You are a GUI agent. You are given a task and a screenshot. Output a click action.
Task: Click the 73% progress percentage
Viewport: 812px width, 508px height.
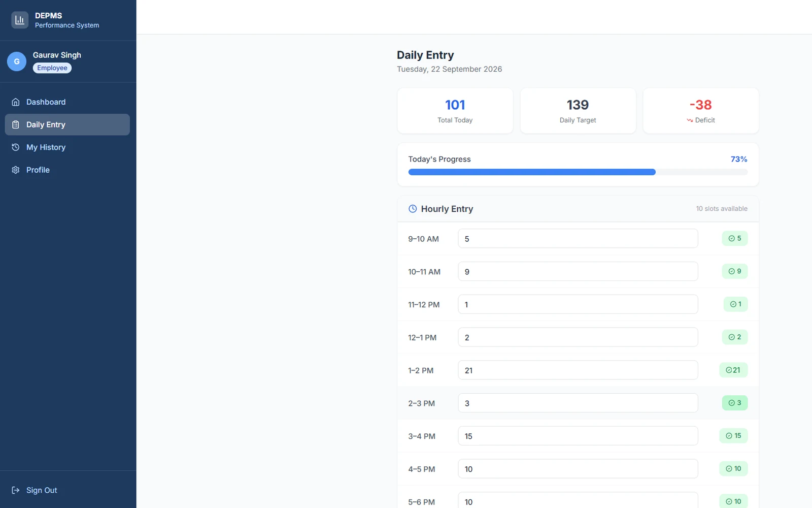[739, 159]
